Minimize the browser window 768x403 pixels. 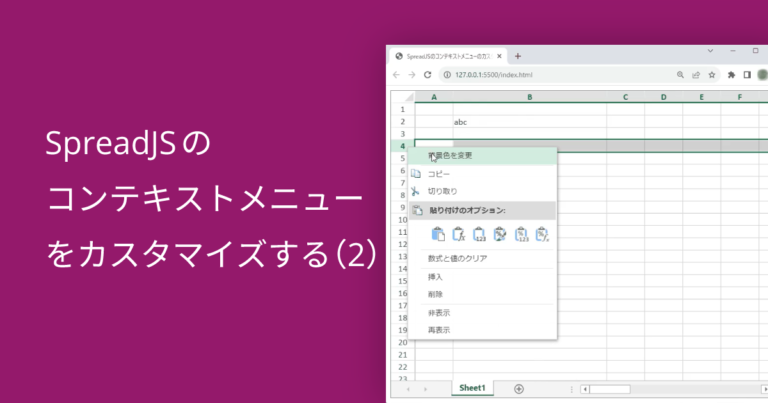(733, 51)
